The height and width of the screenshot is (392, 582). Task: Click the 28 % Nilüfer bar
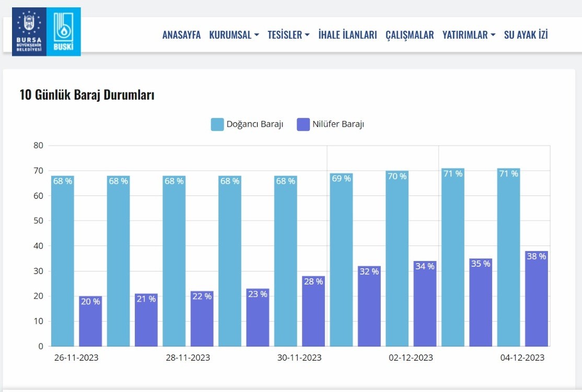(313, 313)
